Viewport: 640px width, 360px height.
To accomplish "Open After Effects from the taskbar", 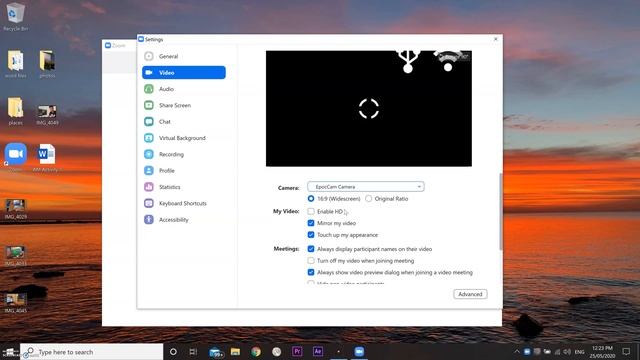I will point(318,351).
